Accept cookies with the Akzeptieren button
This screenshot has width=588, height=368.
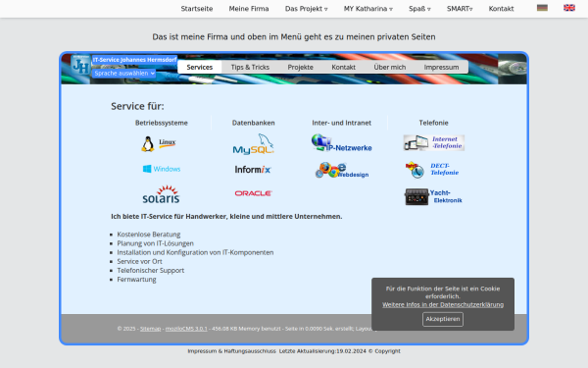pos(443,319)
